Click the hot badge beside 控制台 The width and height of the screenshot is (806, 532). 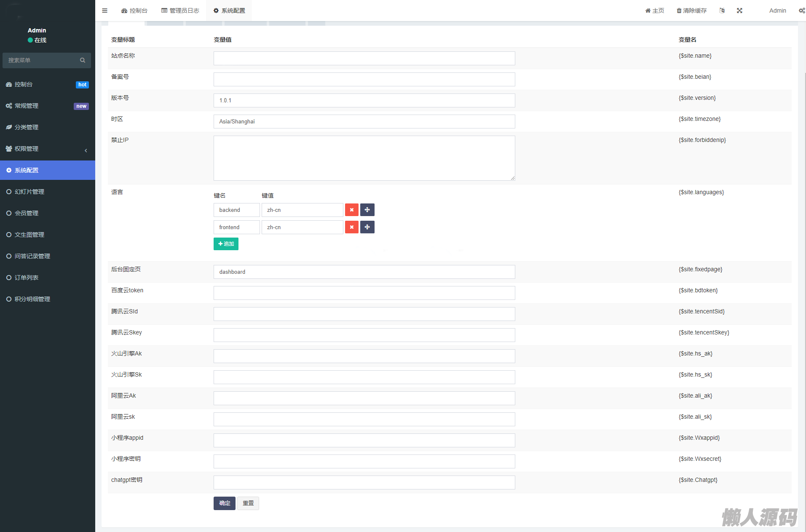point(82,85)
